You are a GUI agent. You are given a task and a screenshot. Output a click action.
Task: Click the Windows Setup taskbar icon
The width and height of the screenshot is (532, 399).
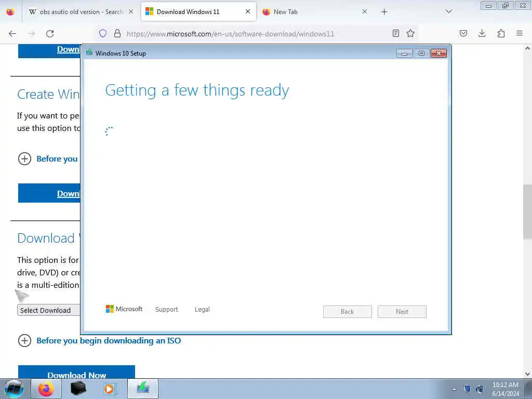tap(143, 389)
